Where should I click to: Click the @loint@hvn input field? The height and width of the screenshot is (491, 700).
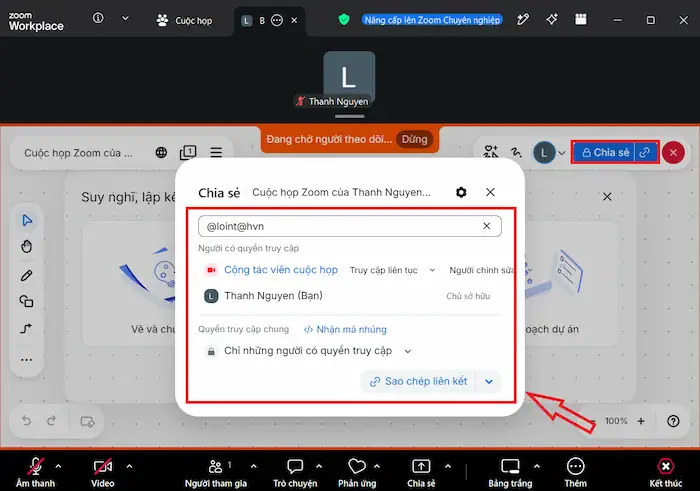click(x=350, y=226)
